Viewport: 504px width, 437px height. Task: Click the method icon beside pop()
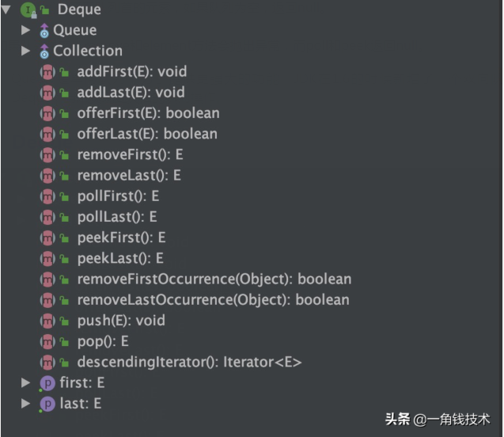(47, 342)
